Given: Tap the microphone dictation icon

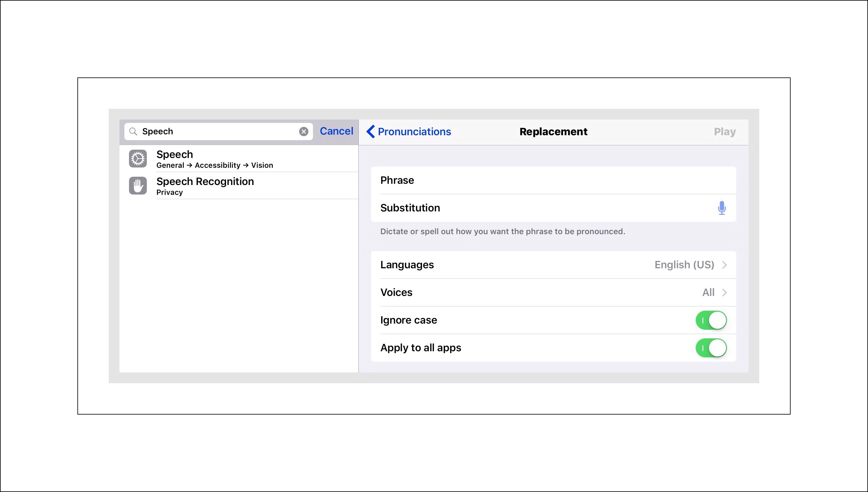Looking at the screenshot, I should [721, 208].
